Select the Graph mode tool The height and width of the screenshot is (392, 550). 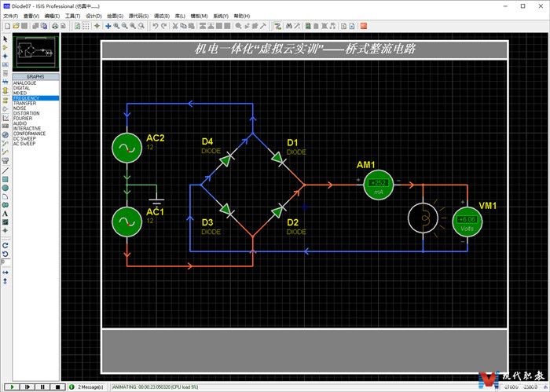click(5, 118)
